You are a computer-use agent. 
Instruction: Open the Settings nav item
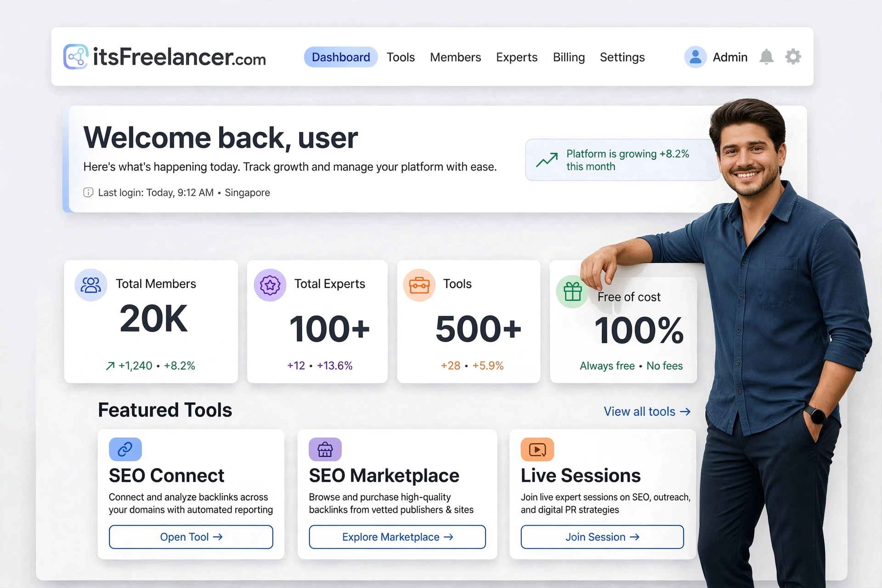point(622,57)
